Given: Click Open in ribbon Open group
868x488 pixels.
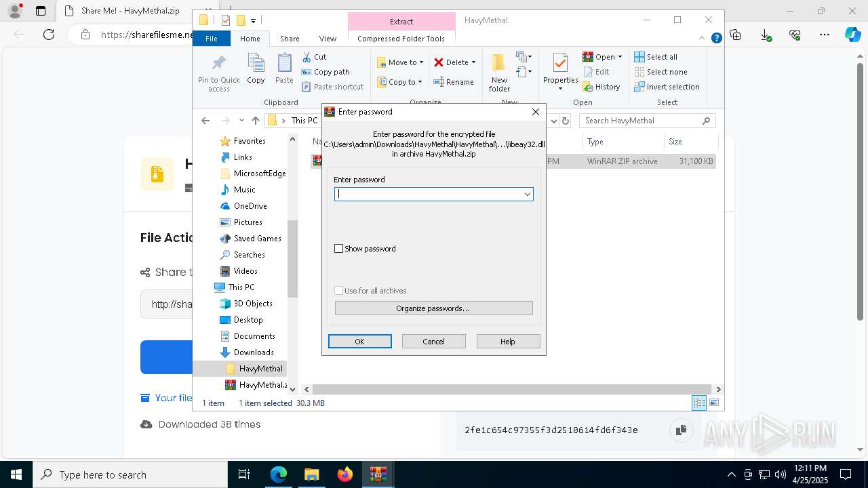Looking at the screenshot, I should (599, 57).
